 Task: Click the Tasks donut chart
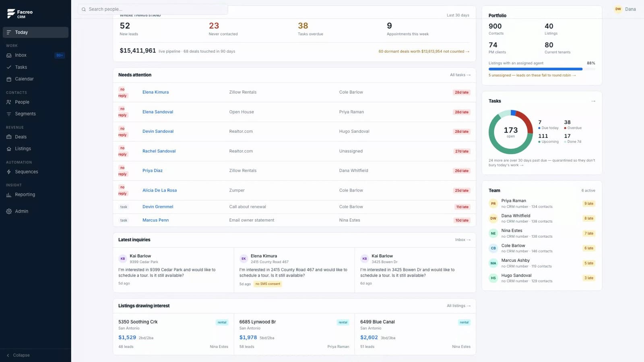(x=511, y=132)
